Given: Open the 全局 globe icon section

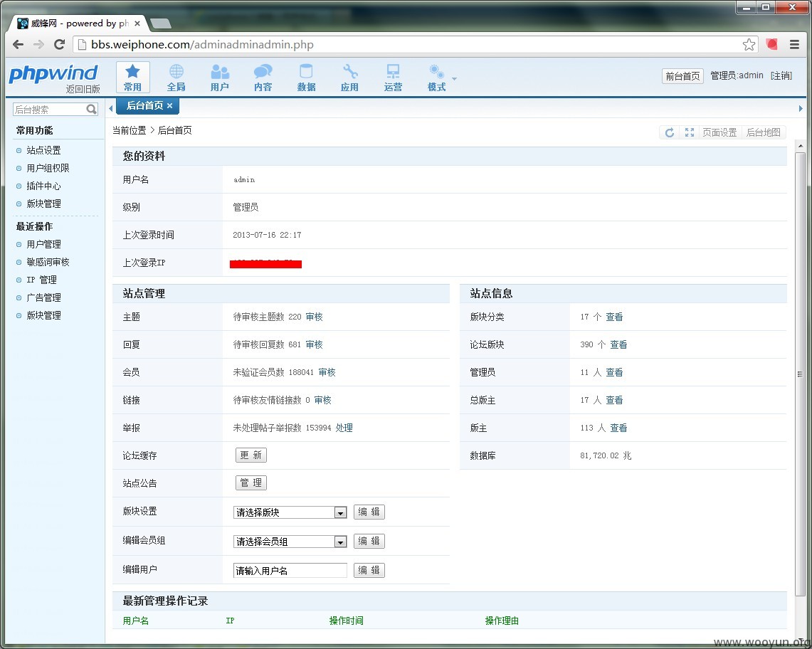Looking at the screenshot, I should [x=176, y=77].
